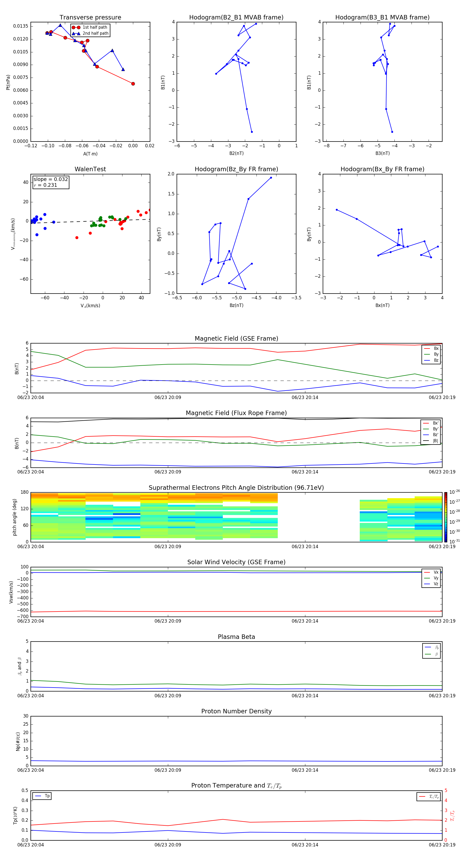The height and width of the screenshot is (868, 473).
Task: Select the 'Magnetic Field (GSE Frame)' title
Action: tap(236, 339)
